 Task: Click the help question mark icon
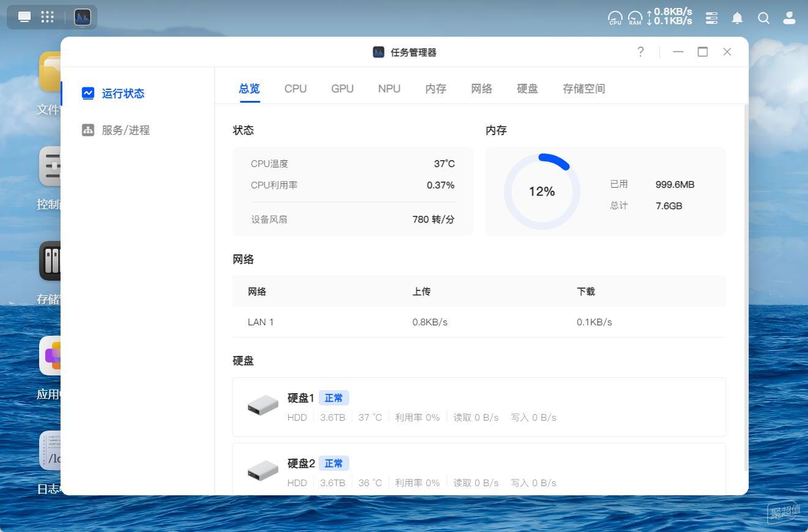tap(640, 52)
